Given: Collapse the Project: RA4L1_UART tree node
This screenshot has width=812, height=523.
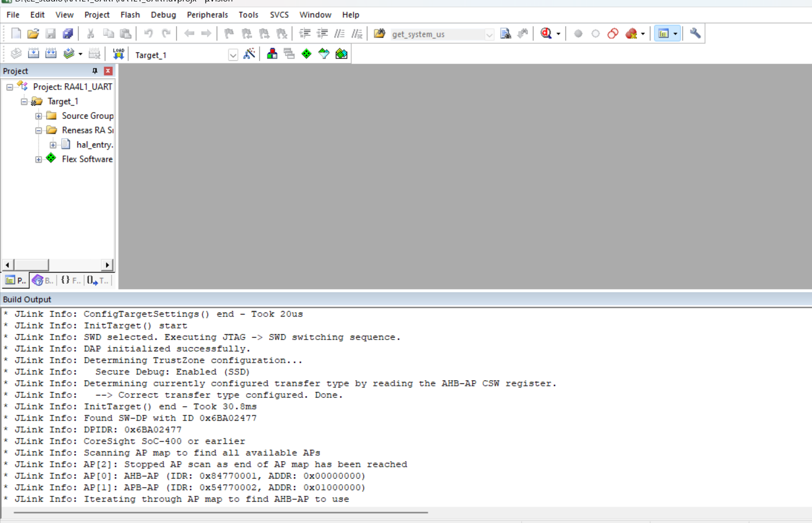Looking at the screenshot, I should [x=10, y=87].
